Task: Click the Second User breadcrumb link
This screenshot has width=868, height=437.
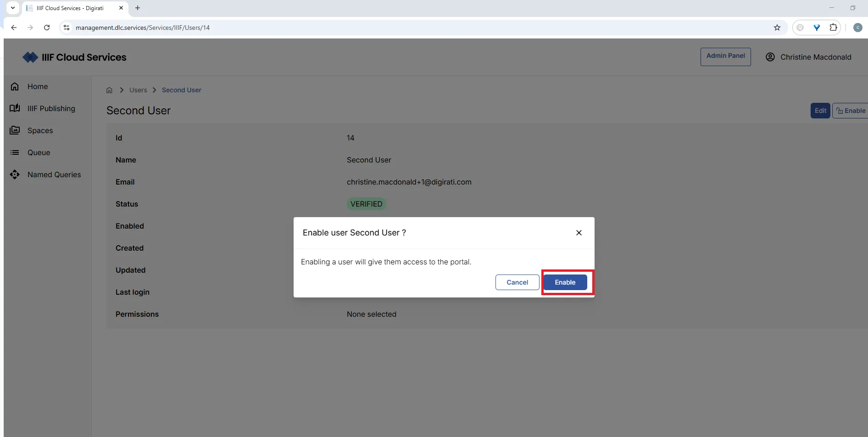Action: [x=181, y=90]
